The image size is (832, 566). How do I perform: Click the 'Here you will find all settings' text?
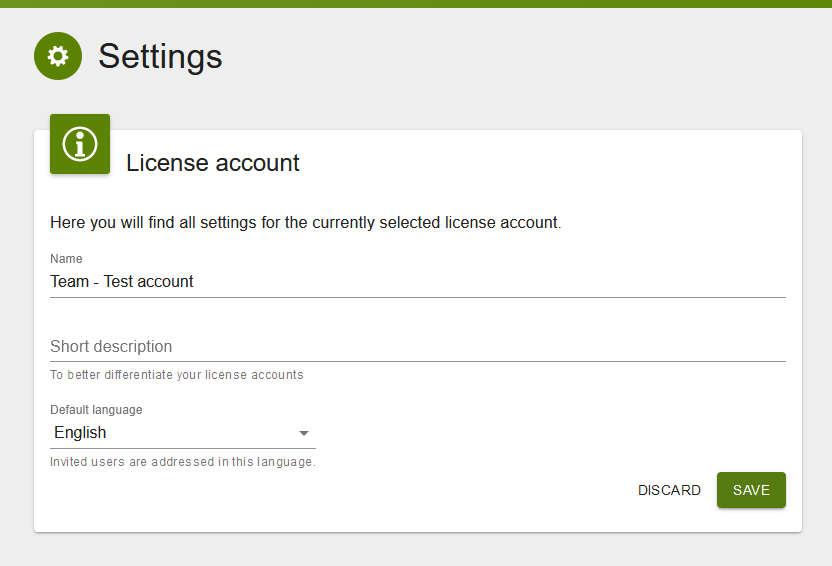click(306, 222)
